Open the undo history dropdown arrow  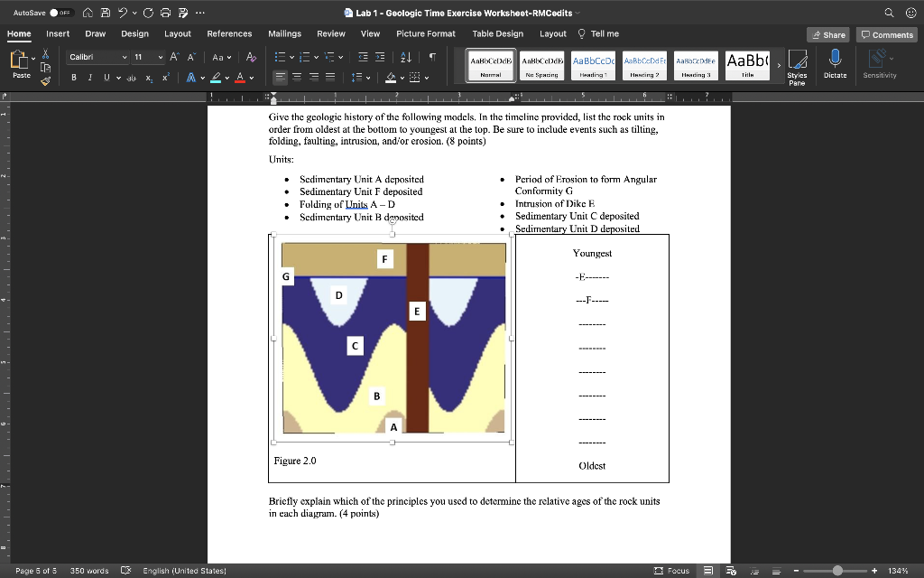coord(134,13)
